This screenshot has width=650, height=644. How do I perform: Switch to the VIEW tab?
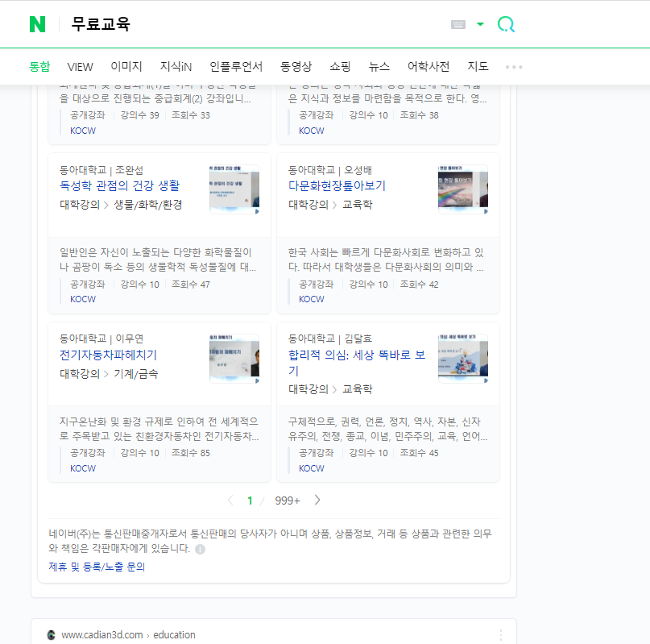point(80,66)
